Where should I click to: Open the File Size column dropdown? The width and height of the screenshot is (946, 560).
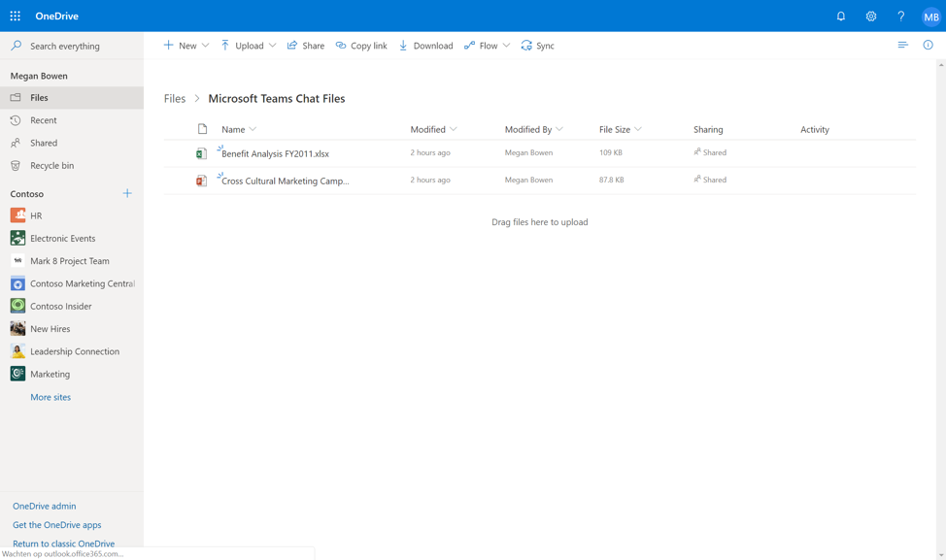click(x=638, y=129)
